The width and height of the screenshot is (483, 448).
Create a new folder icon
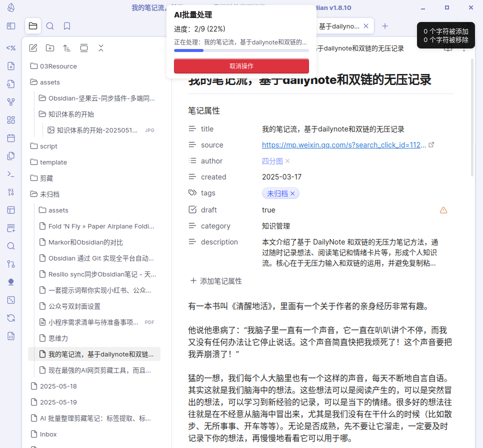50,48
